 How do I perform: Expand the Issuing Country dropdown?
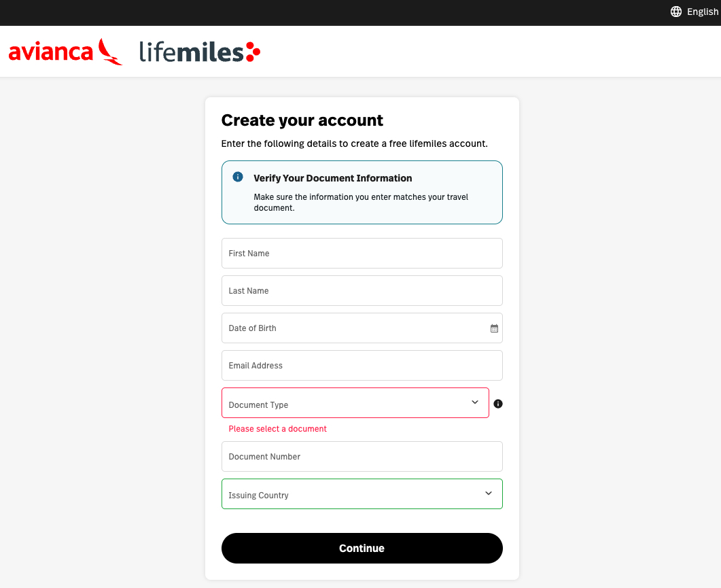pyautogui.click(x=362, y=494)
